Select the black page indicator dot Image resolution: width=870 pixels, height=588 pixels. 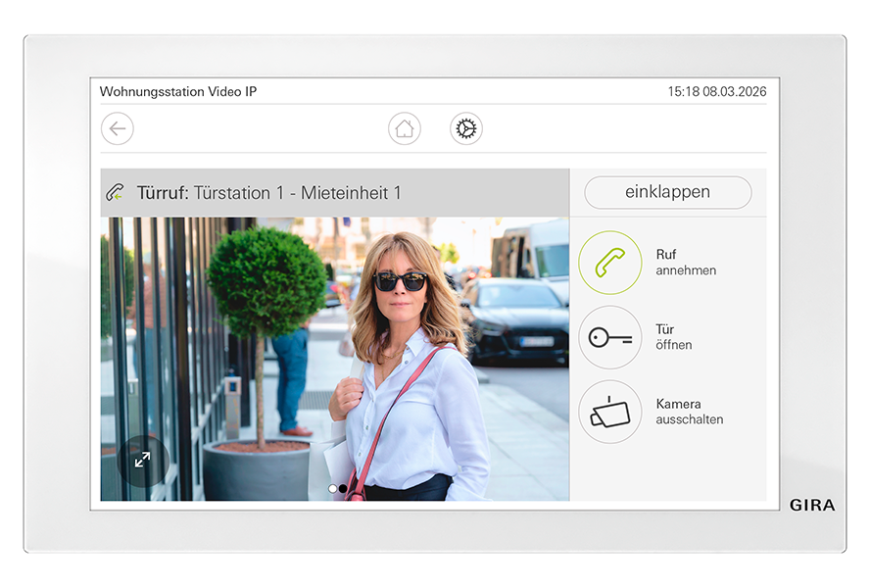[x=343, y=488]
